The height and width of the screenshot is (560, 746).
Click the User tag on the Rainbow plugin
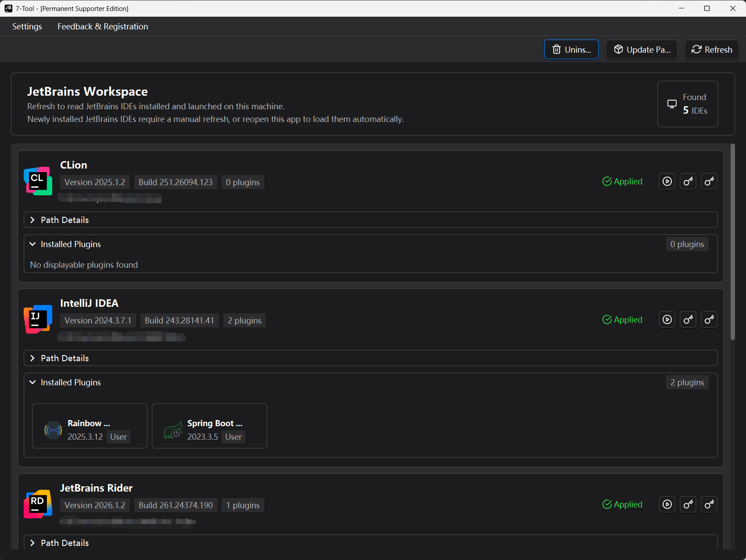tap(118, 437)
